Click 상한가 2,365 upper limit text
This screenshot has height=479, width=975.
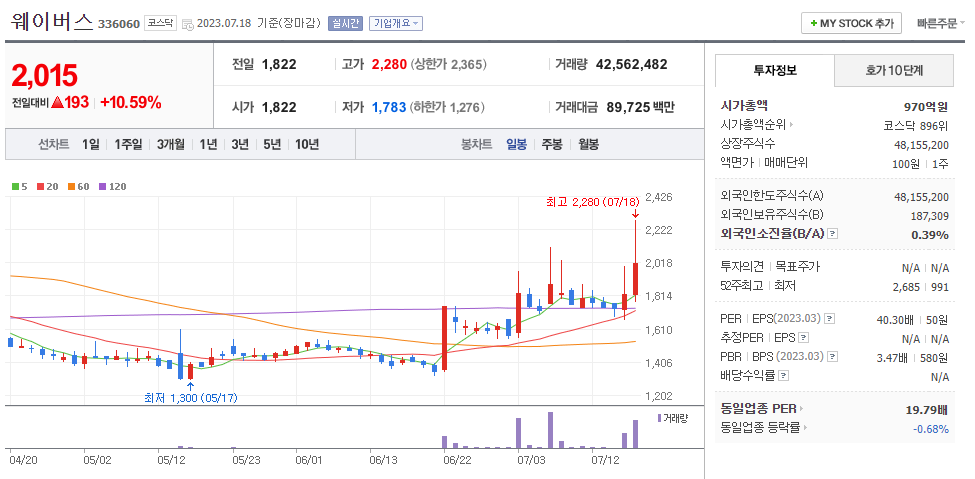pyautogui.click(x=449, y=64)
